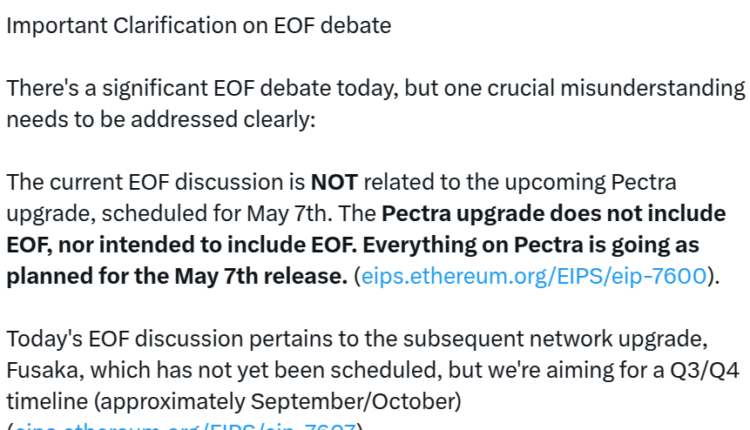The image size is (750, 430).
Task: Click the phrase 'crucial misunderstanding'
Action: pos(619,88)
